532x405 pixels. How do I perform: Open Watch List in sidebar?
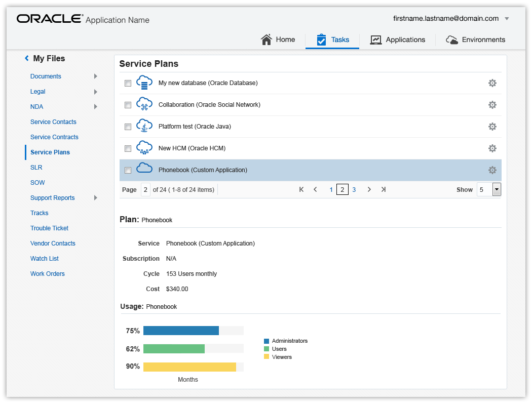tap(45, 259)
